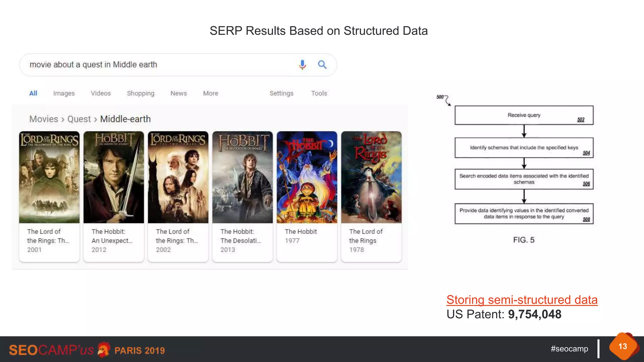
Task: Click the slide number 13 badge
Action: [x=623, y=346]
